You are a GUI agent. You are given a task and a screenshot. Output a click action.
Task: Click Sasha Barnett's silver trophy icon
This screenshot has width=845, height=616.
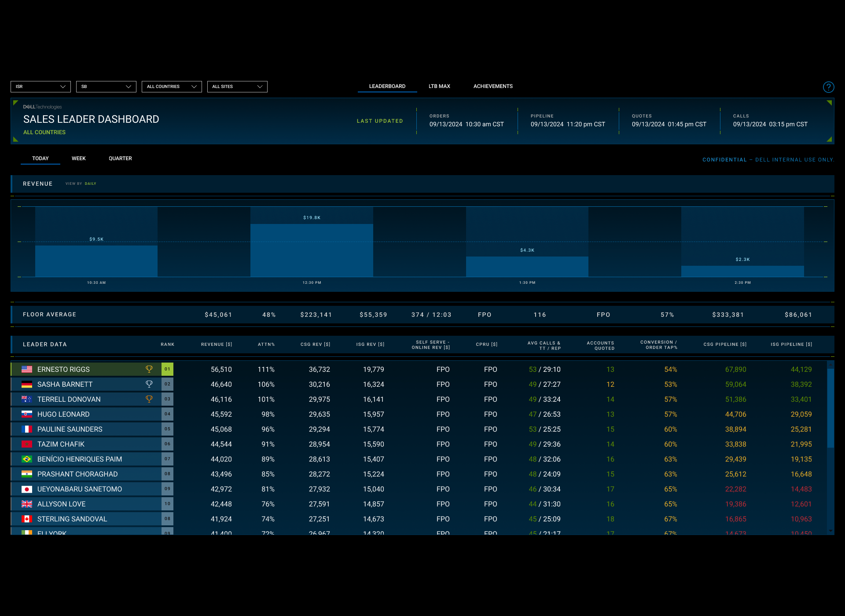tap(149, 384)
